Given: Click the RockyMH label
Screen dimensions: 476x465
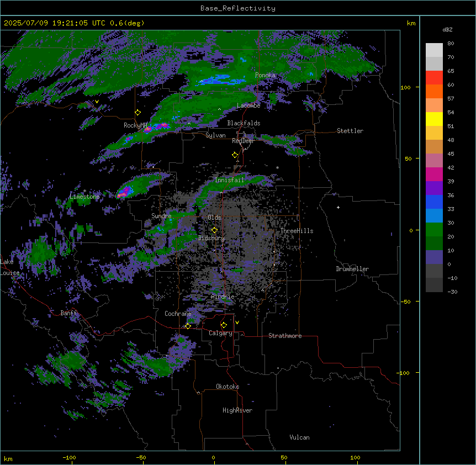Looking at the screenshot, I should [135, 125].
